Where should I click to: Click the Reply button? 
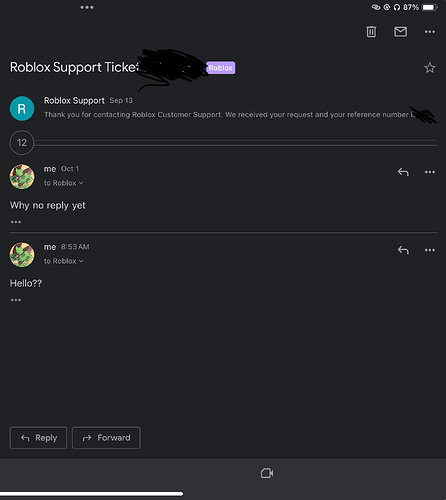coord(38,438)
